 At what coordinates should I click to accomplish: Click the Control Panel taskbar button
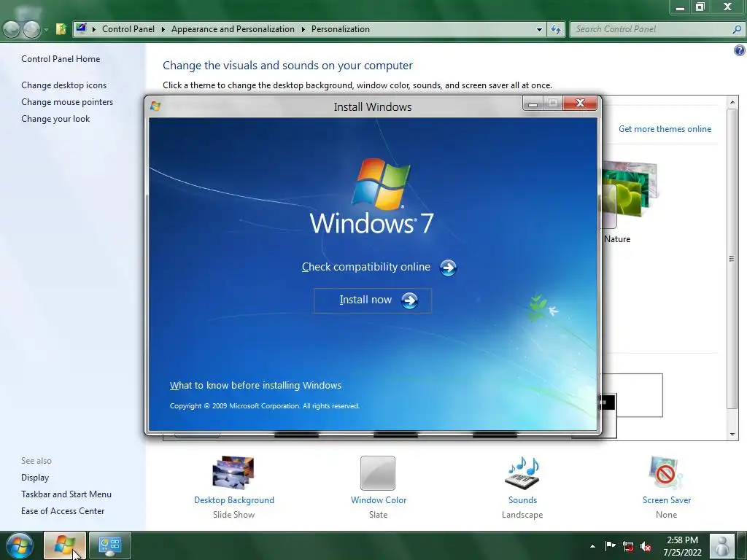pyautogui.click(x=110, y=545)
